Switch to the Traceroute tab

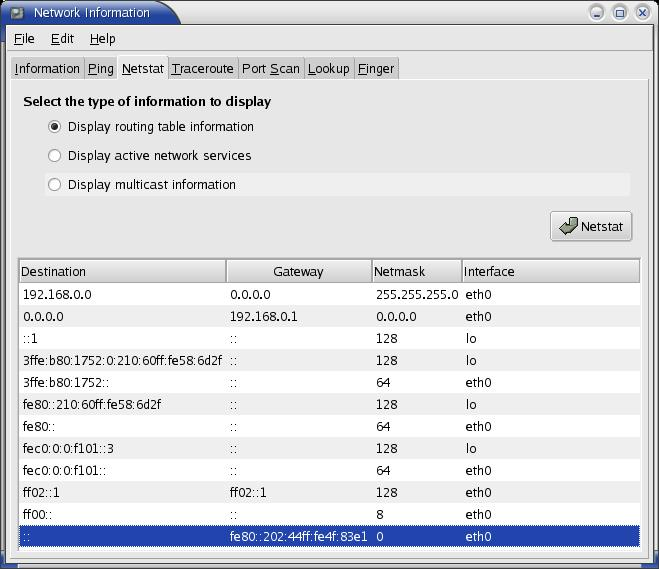click(x=203, y=68)
